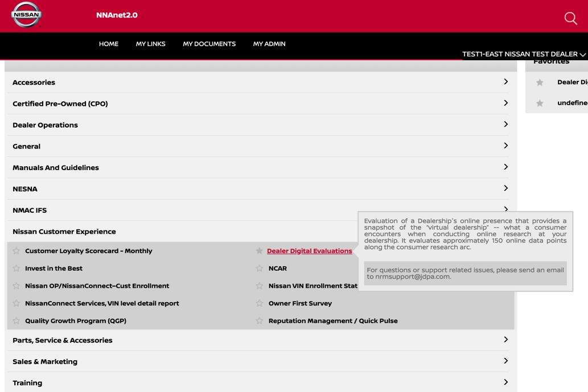
Task: Toggle star for NissanConnect Services VIN report
Action: point(16,303)
